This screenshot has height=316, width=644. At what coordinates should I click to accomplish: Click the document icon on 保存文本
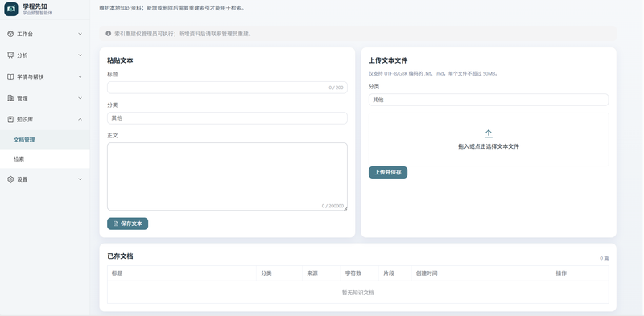coord(116,224)
